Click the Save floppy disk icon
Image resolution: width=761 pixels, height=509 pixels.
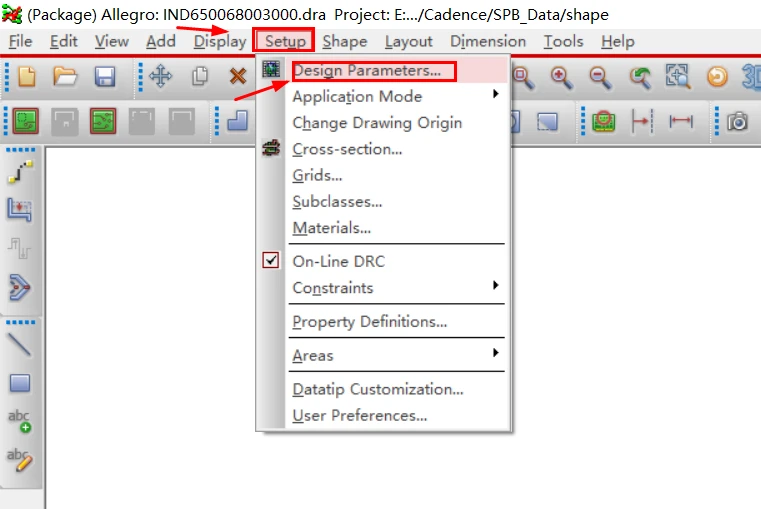click(x=104, y=77)
